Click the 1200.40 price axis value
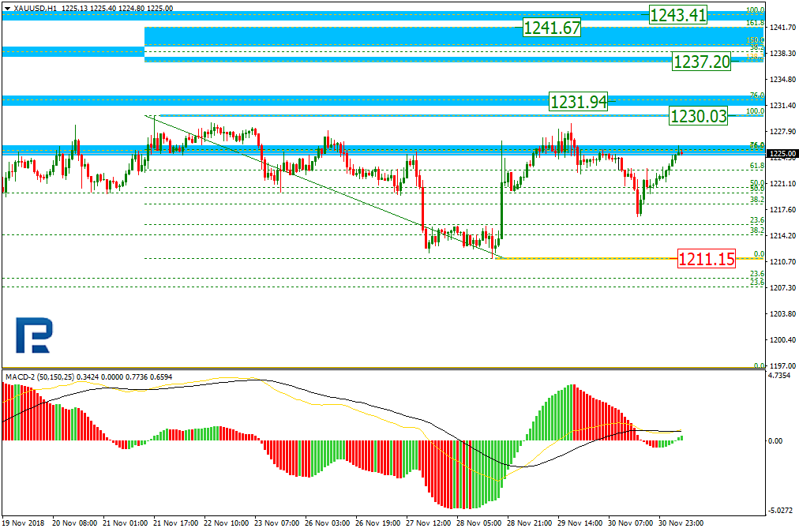 [783, 339]
